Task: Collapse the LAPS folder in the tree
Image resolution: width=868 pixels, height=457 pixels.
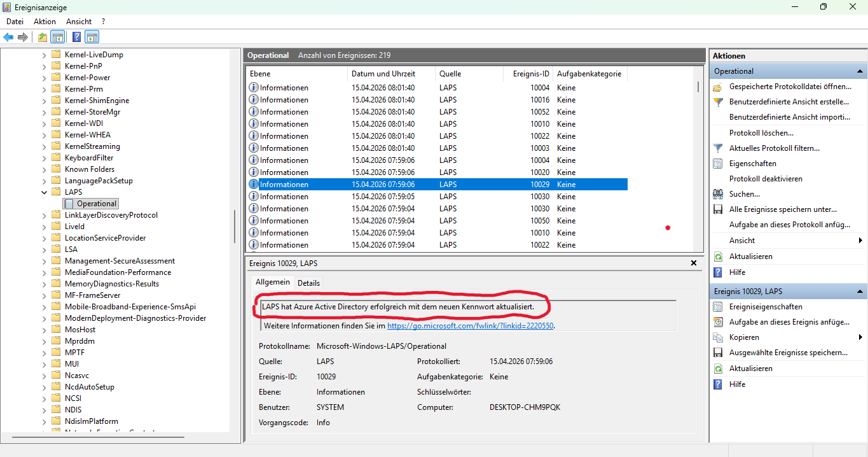Action: 44,192
